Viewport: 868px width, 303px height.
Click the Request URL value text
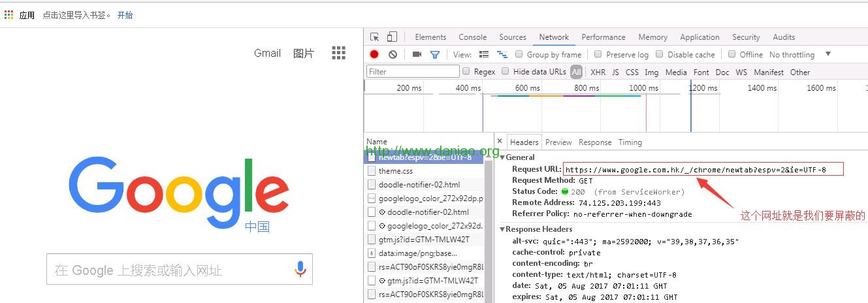tap(696, 170)
